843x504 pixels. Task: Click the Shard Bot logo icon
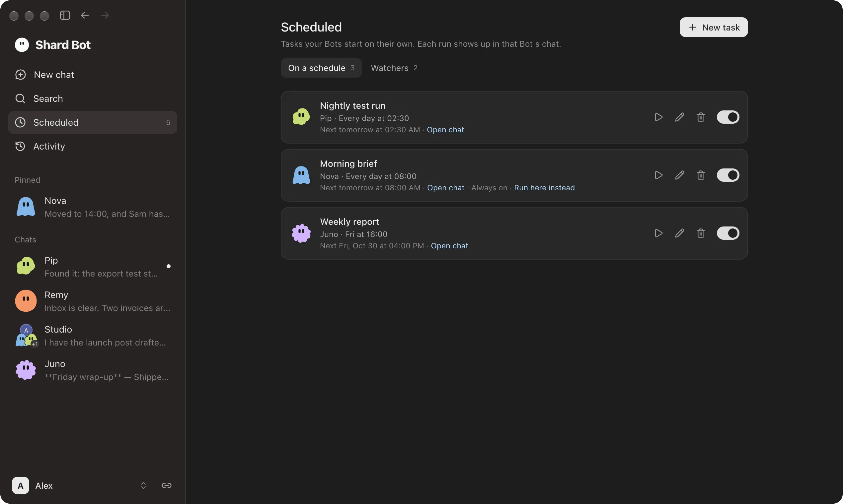point(22,45)
